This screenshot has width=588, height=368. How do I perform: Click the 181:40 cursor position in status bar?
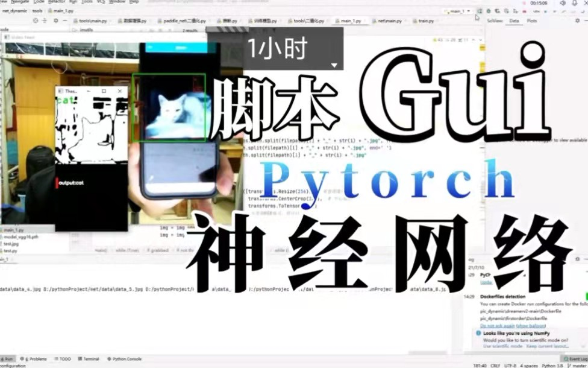pos(480,366)
